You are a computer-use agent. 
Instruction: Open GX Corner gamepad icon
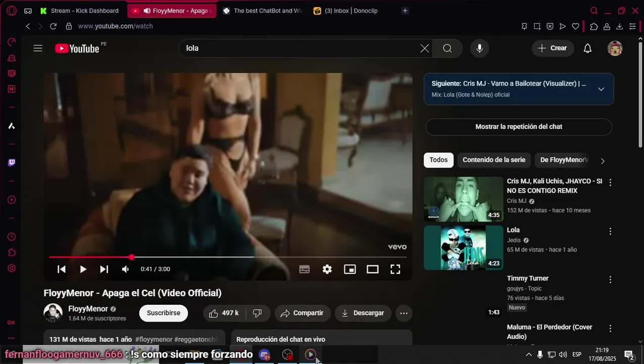click(28, 11)
